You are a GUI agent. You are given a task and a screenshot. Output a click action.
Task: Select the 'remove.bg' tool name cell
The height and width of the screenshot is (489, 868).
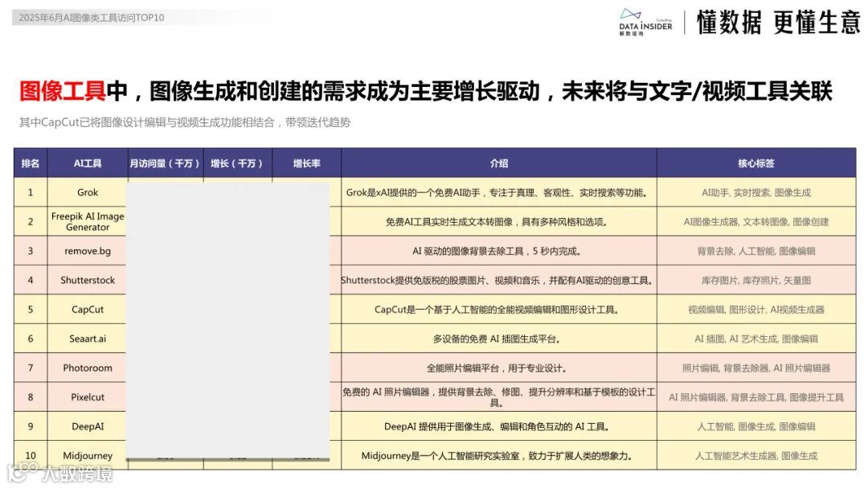click(88, 251)
